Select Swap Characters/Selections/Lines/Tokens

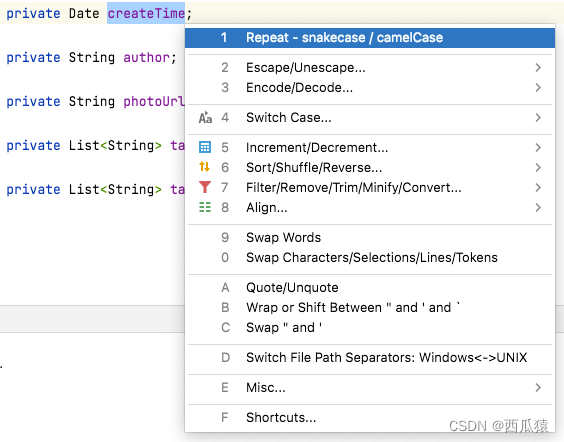[x=370, y=258]
